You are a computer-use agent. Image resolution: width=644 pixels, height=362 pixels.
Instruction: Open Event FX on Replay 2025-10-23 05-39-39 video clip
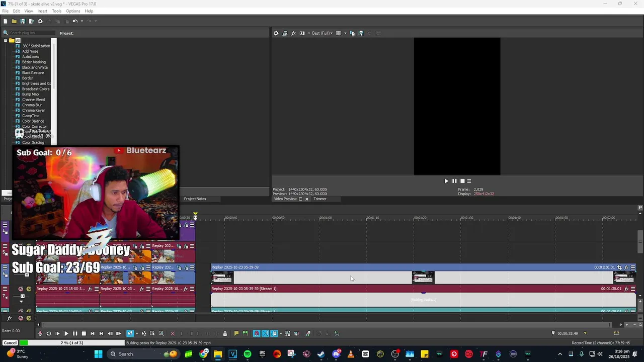[626, 267]
